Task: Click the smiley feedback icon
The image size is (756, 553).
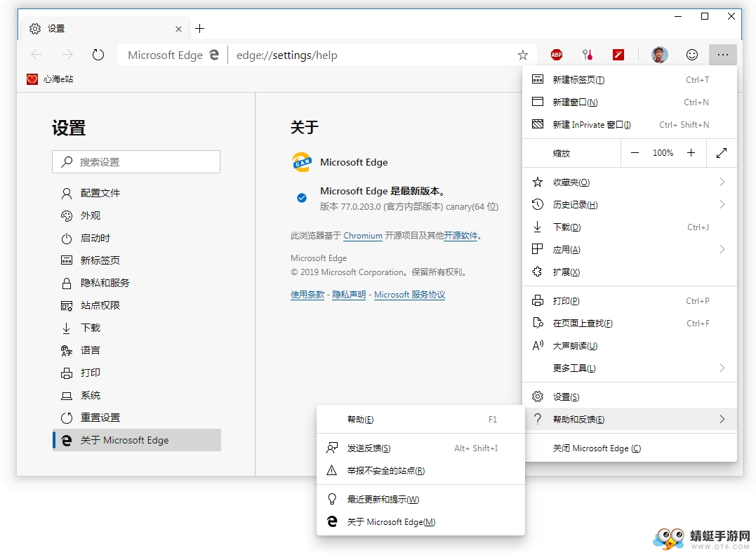Action: [x=692, y=55]
